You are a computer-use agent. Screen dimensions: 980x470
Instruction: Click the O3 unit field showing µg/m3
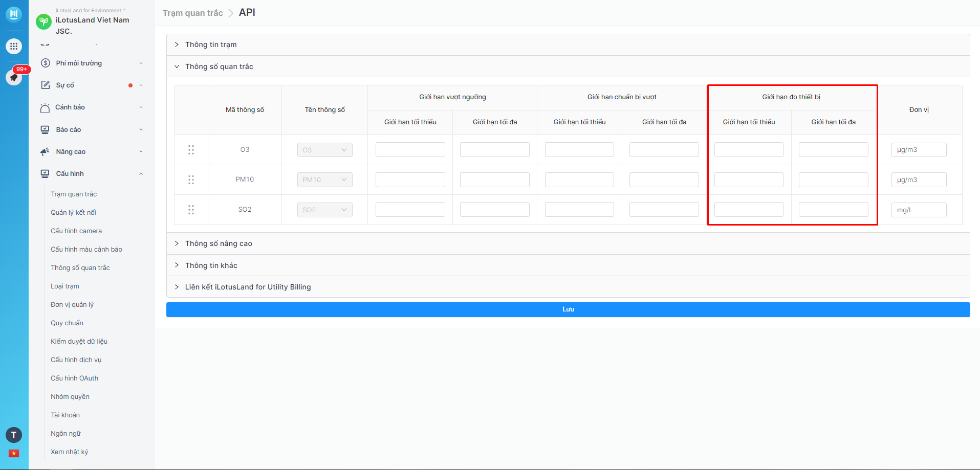(x=919, y=150)
